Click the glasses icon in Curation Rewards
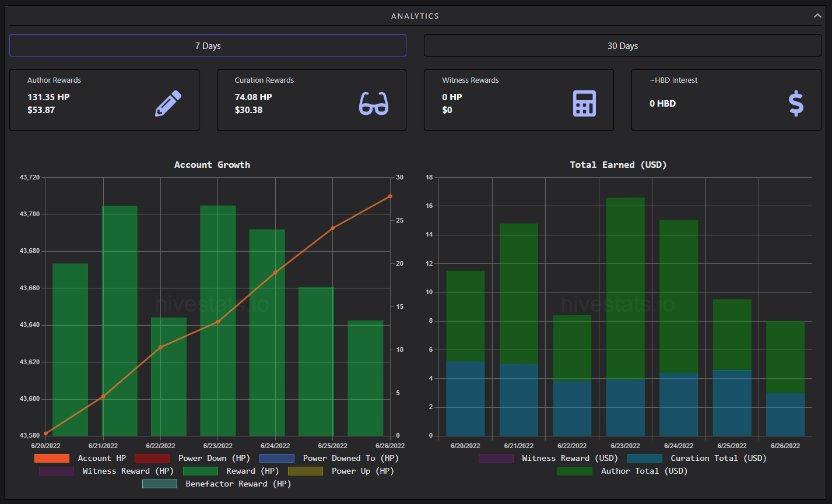Image resolution: width=832 pixels, height=504 pixels. 374,104
